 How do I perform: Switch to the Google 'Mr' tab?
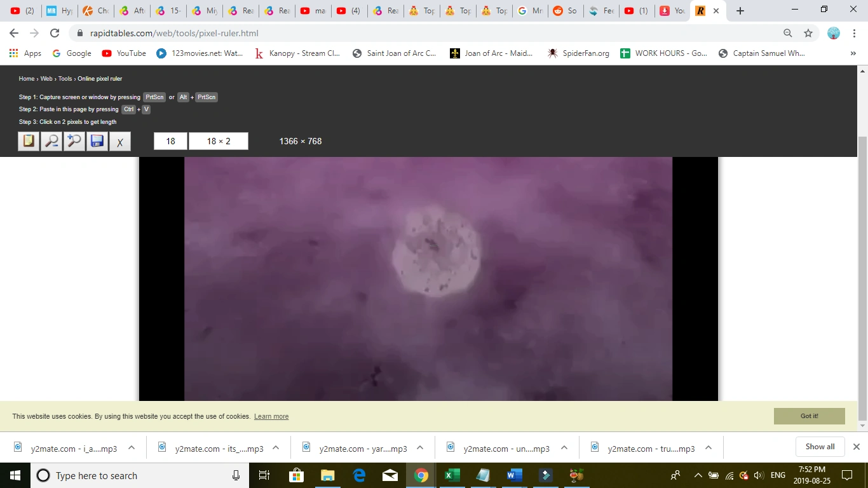[529, 11]
